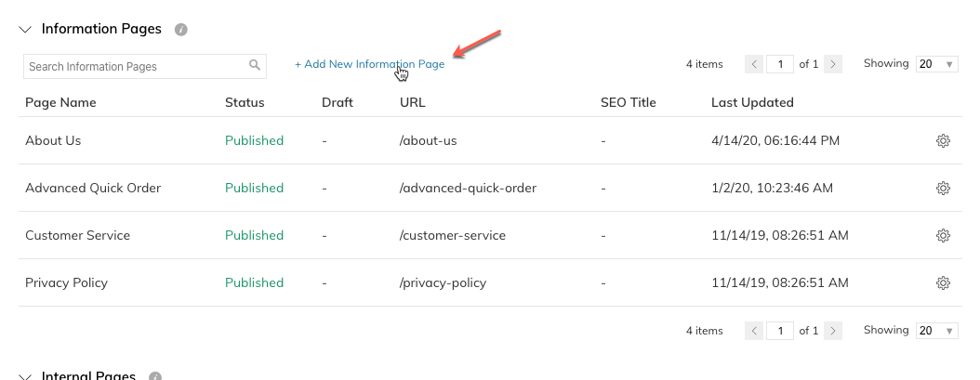
Task: Open gear menu for Customer Service row
Action: click(x=943, y=236)
